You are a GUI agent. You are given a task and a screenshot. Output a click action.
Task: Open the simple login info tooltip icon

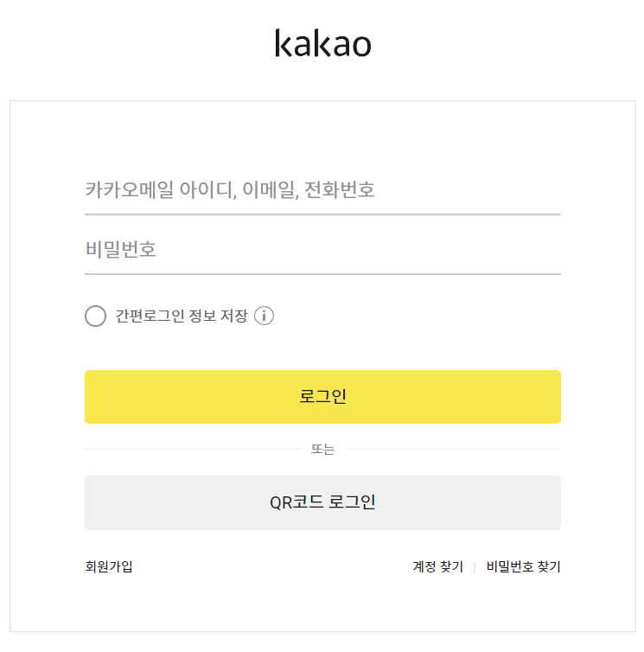point(265,316)
